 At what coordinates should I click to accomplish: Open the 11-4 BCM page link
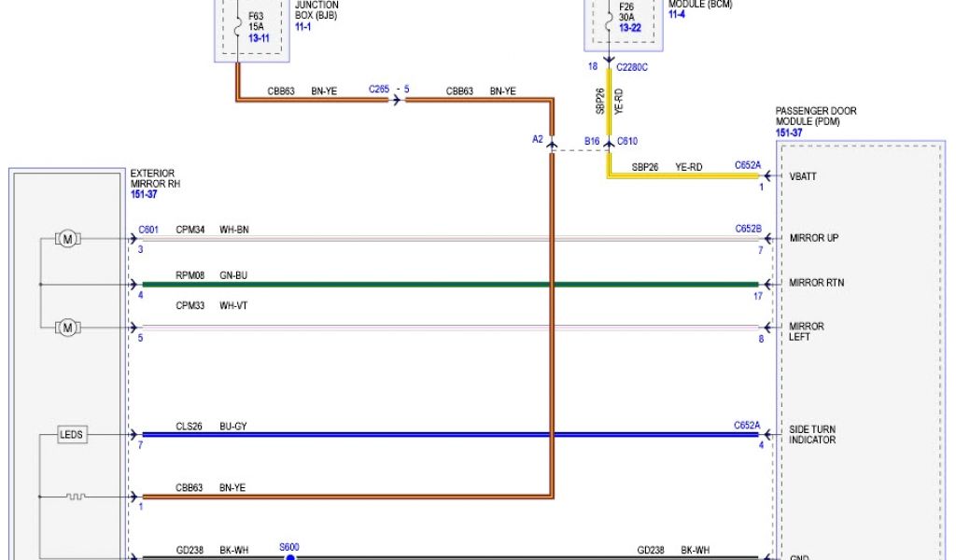coord(678,14)
